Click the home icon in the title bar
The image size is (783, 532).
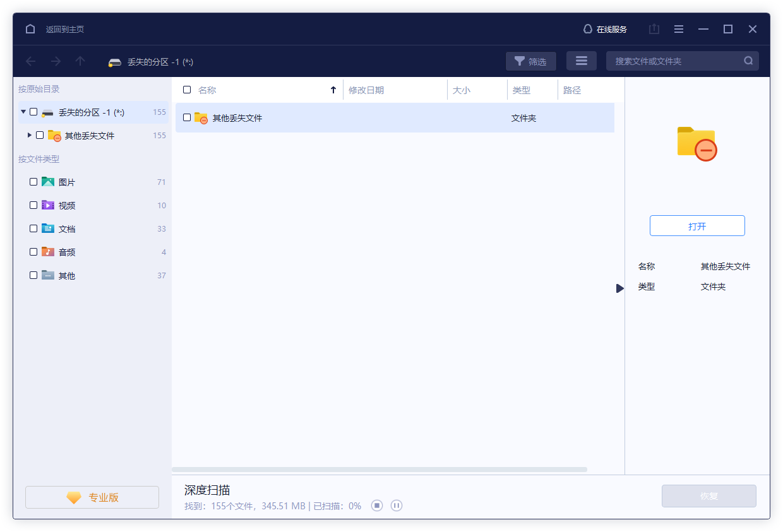click(x=30, y=29)
